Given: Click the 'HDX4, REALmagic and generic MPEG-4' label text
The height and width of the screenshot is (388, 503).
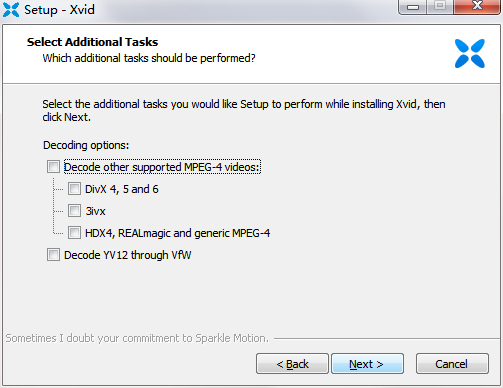Looking at the screenshot, I should (x=177, y=233).
